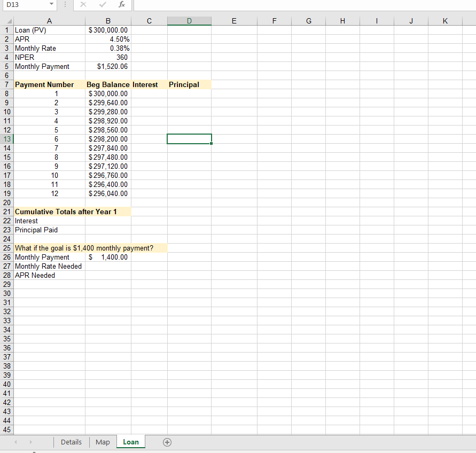This screenshot has width=476, height=453.
Task: Click the $297,840.00 balance cell
Action: click(108, 148)
